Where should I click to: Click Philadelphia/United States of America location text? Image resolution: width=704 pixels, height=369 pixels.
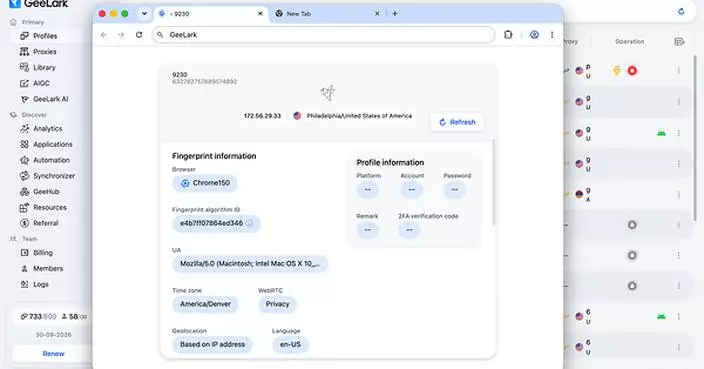(359, 116)
